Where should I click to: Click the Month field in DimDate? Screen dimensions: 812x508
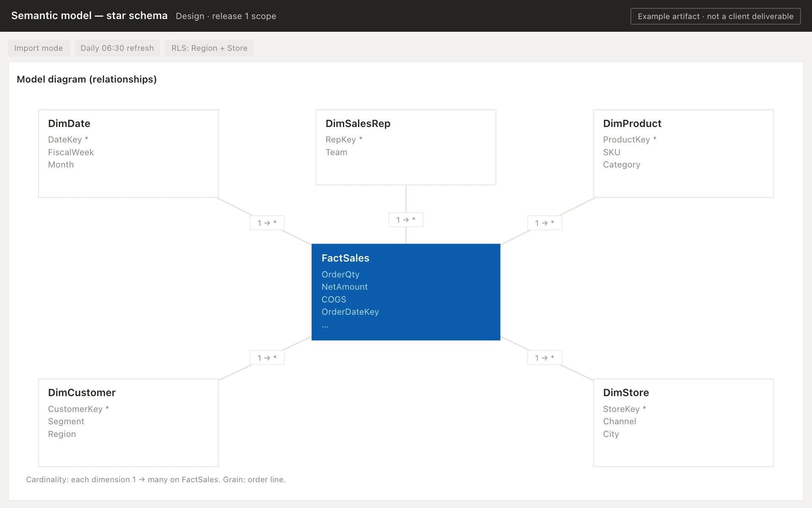coord(61,165)
